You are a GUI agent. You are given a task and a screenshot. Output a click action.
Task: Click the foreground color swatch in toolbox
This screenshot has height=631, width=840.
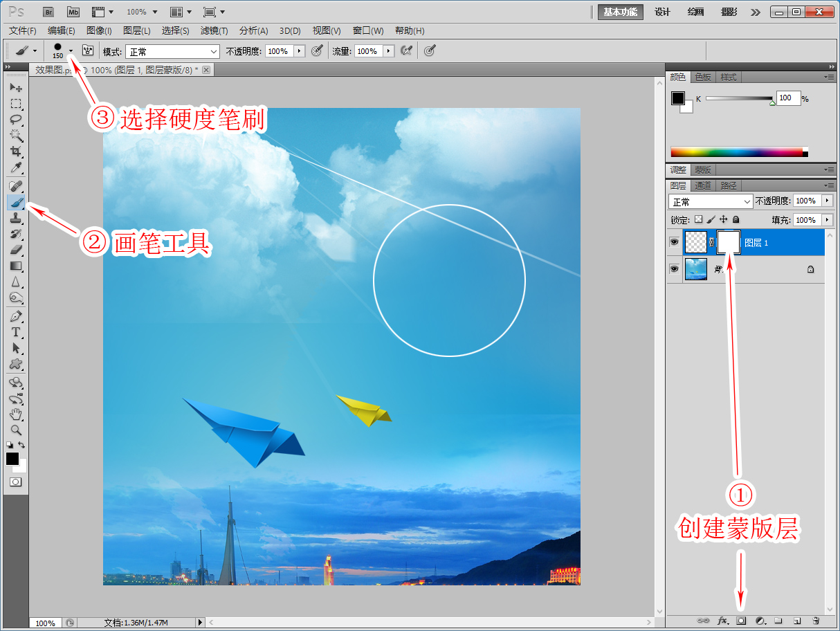(12, 459)
